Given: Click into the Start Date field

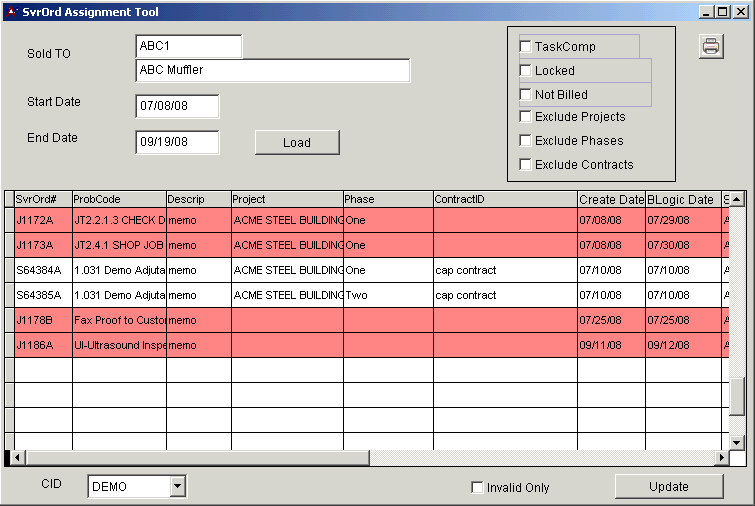Looking at the screenshot, I should click(177, 106).
